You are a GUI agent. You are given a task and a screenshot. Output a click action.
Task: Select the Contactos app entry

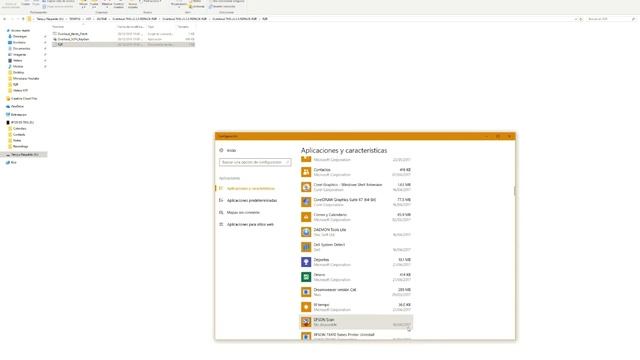click(x=356, y=172)
